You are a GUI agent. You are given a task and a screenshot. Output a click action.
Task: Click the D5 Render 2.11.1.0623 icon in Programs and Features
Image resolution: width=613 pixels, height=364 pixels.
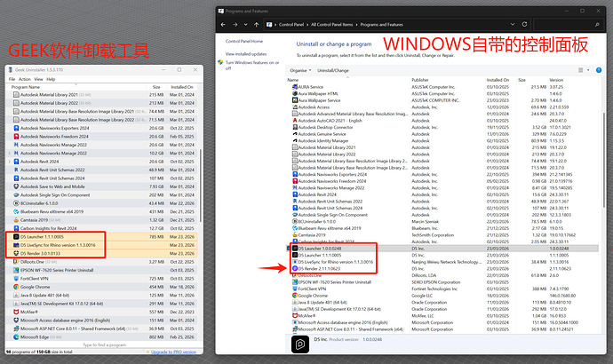295,268
